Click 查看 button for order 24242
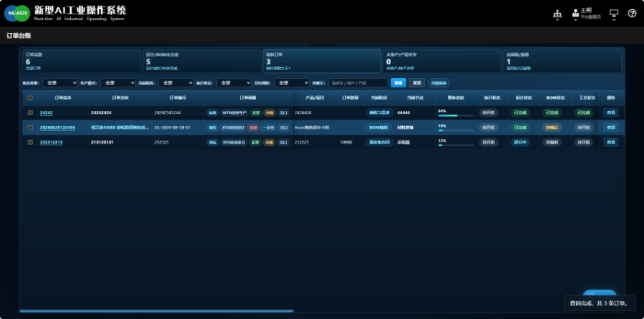 [x=611, y=112]
